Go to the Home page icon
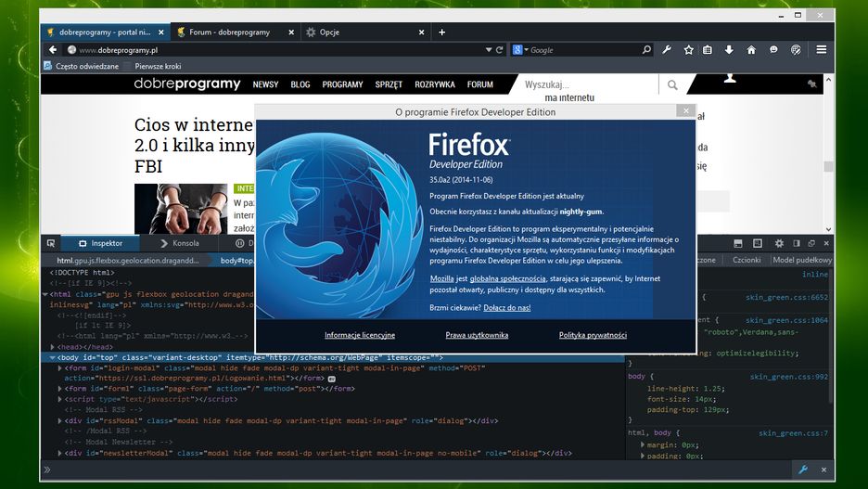The height and width of the screenshot is (489, 868). [x=751, y=50]
